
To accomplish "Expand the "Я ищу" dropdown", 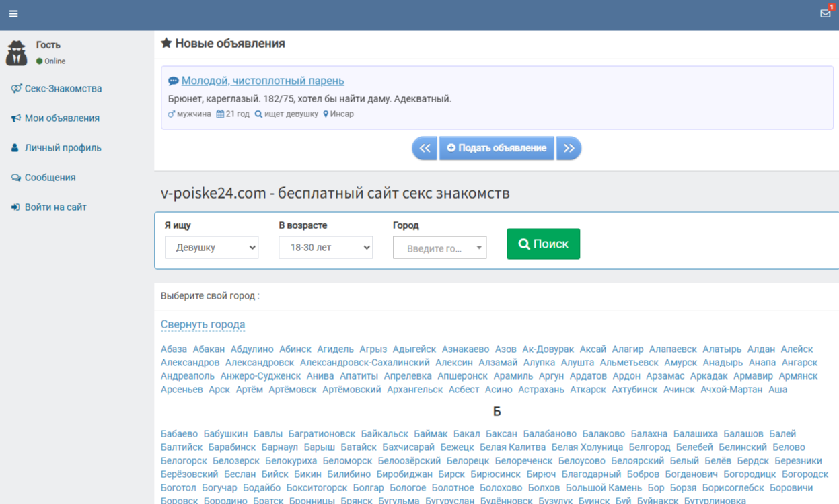I will 211,248.
